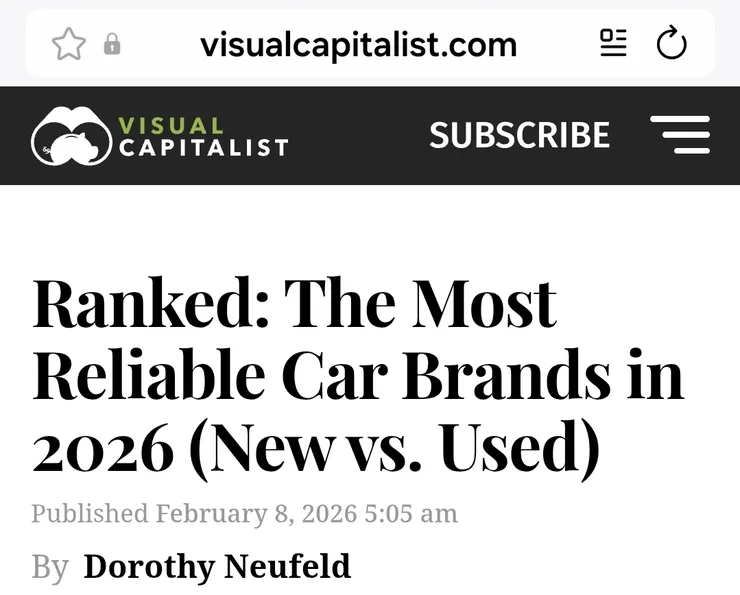Viewport: 740px width, 595px height.
Task: Click the Visual Capitalist wordmark text
Action: pyautogui.click(x=203, y=137)
